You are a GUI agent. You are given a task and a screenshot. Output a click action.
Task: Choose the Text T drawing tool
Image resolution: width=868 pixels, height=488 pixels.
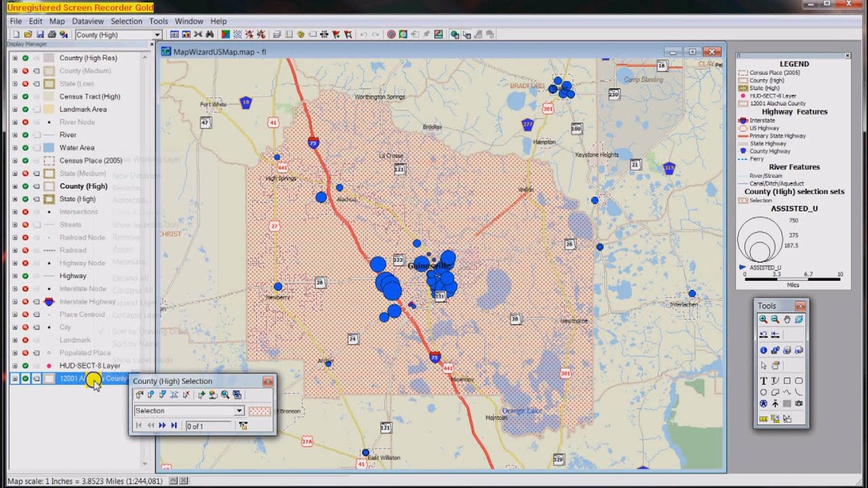tap(764, 381)
